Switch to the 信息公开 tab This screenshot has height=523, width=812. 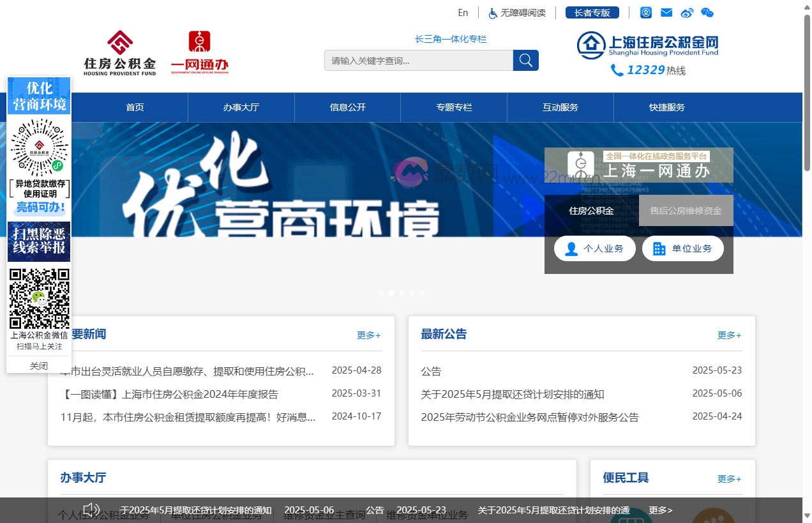pos(347,107)
